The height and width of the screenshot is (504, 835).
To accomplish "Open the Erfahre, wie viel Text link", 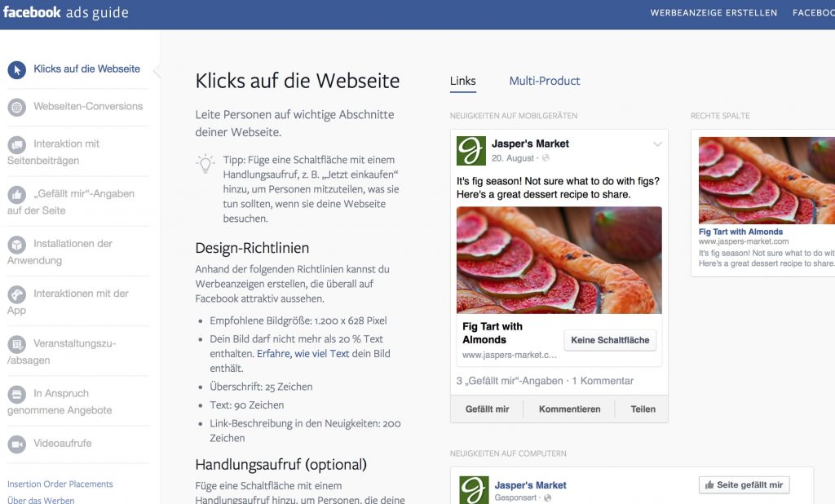I will pyautogui.click(x=303, y=354).
